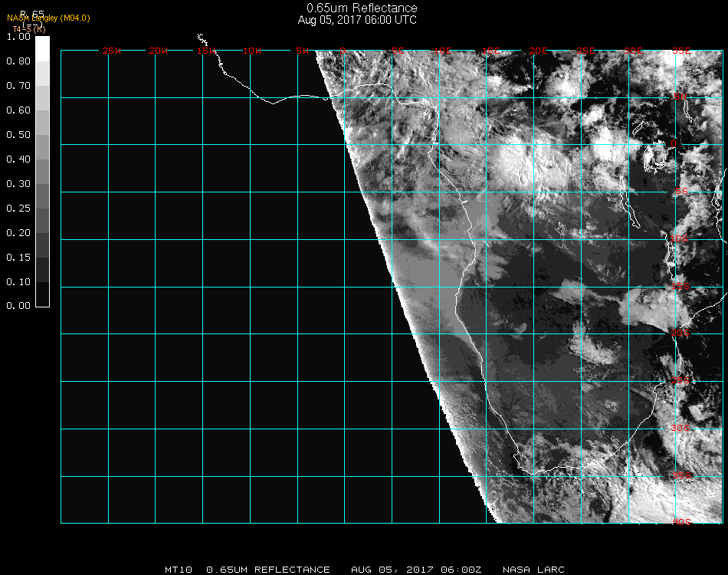Select the white top segment of colorbar
This screenshot has width=728, height=575.
pyautogui.click(x=43, y=48)
